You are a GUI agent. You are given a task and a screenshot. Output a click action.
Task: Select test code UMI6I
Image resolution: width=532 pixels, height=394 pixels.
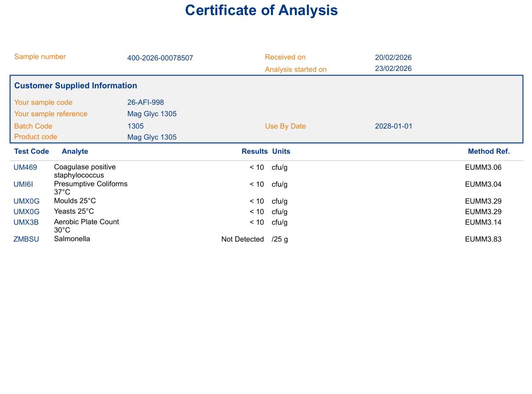[x=23, y=184]
